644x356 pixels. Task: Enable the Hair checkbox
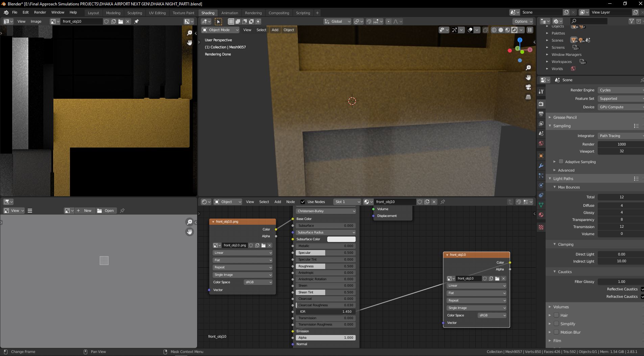[556, 315]
